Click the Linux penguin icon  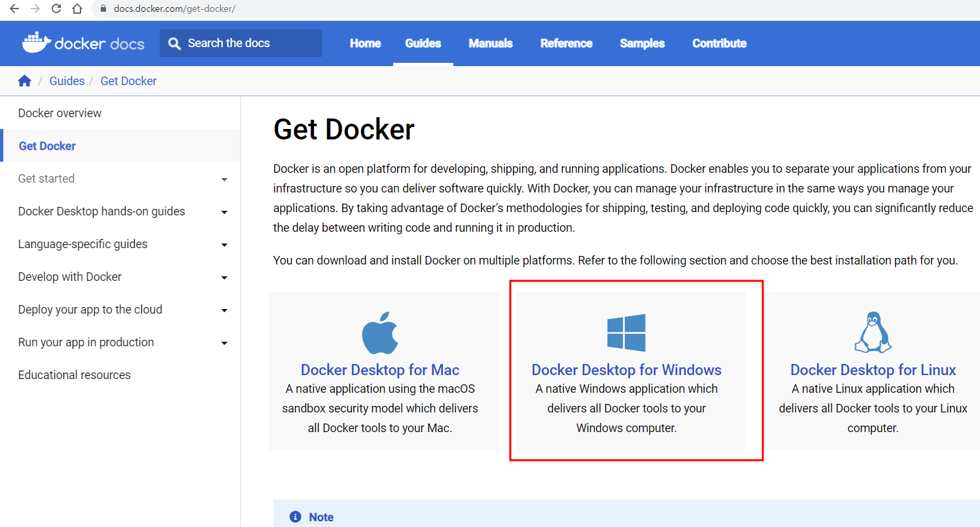pyautogui.click(x=873, y=333)
